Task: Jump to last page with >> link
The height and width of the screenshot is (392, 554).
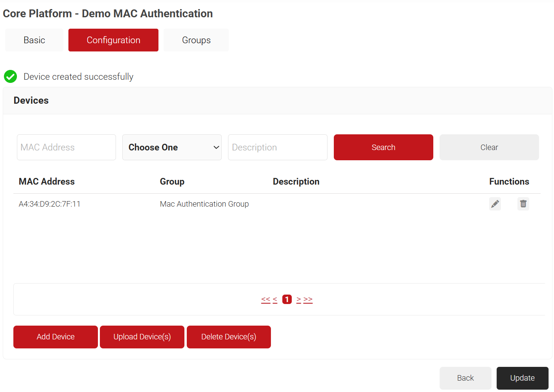Action: coord(308,299)
